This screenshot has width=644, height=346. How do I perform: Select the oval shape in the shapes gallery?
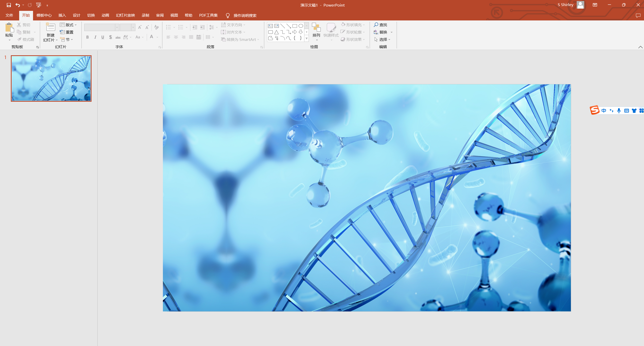(x=301, y=26)
